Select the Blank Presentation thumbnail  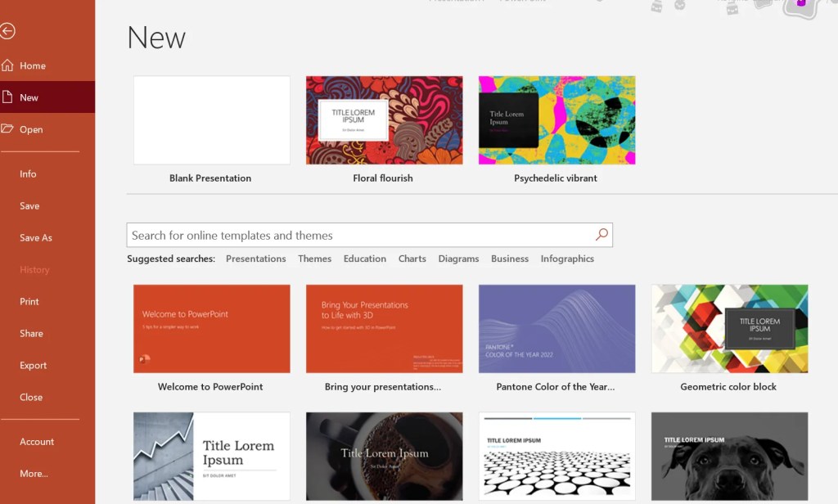point(212,120)
